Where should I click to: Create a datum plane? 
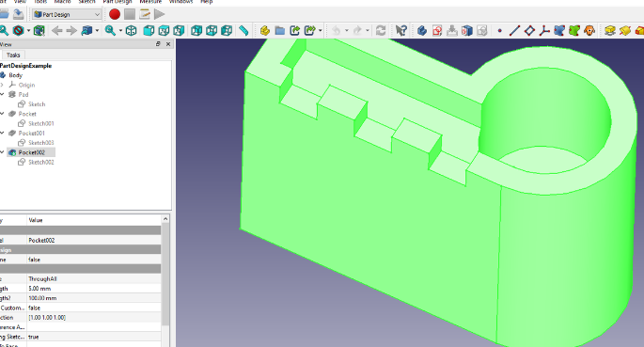click(x=530, y=30)
